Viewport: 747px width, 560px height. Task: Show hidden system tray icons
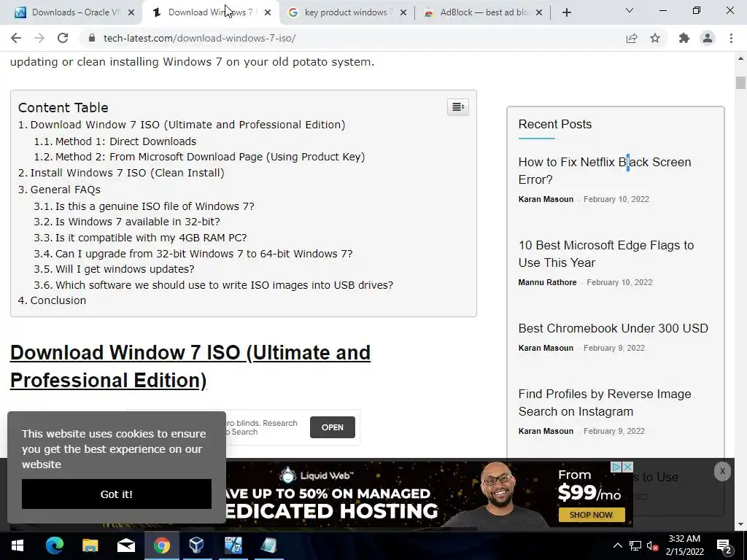[617, 545]
